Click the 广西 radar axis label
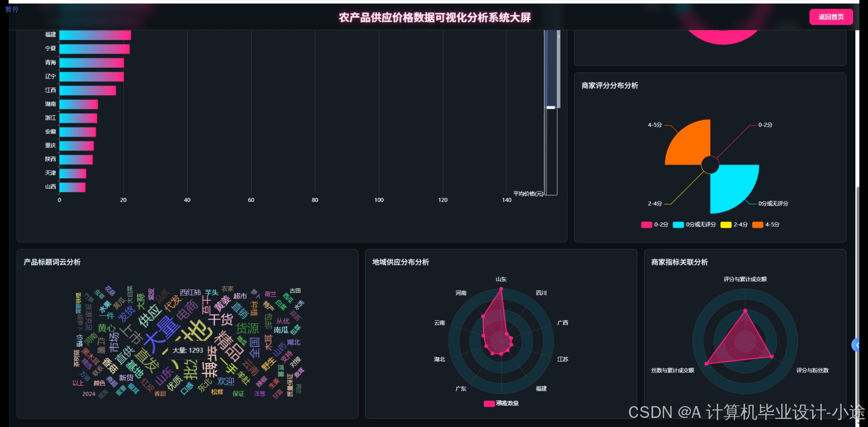This screenshot has height=427, width=868. point(562,323)
